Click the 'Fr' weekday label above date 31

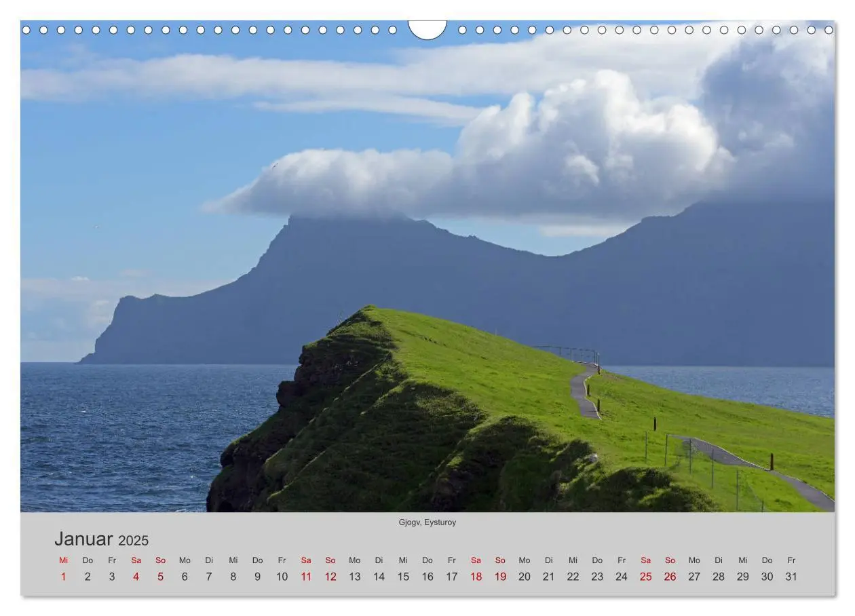(x=791, y=560)
